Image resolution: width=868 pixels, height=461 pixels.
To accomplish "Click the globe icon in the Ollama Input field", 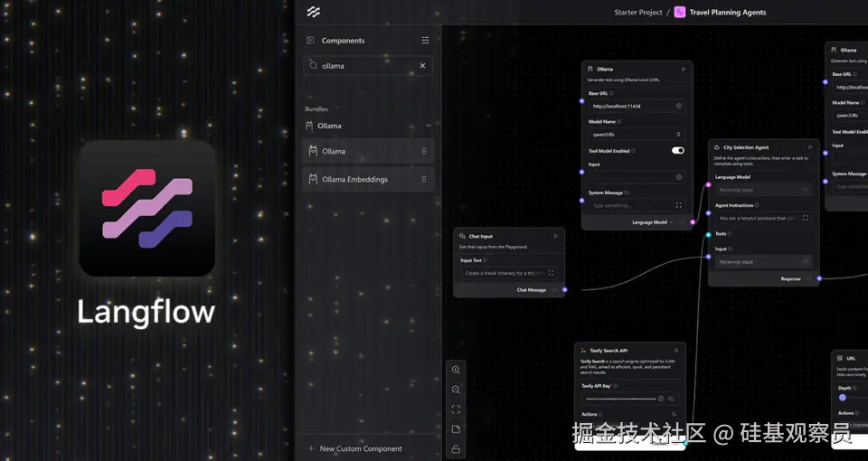I will click(679, 177).
